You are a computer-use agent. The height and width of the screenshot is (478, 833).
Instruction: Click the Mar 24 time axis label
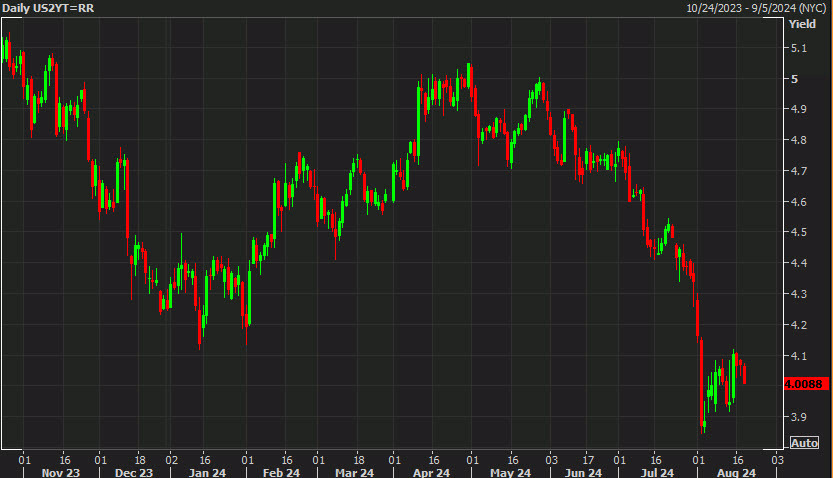coord(353,471)
